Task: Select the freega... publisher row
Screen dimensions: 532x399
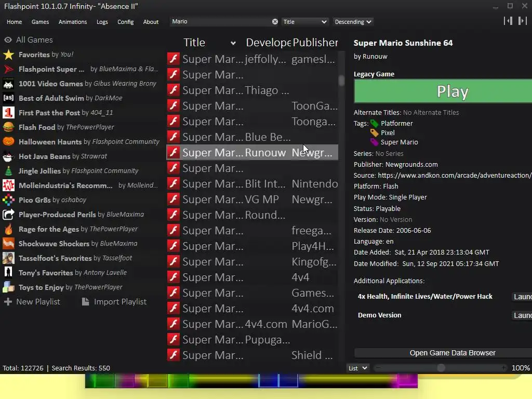Action: pos(252,230)
